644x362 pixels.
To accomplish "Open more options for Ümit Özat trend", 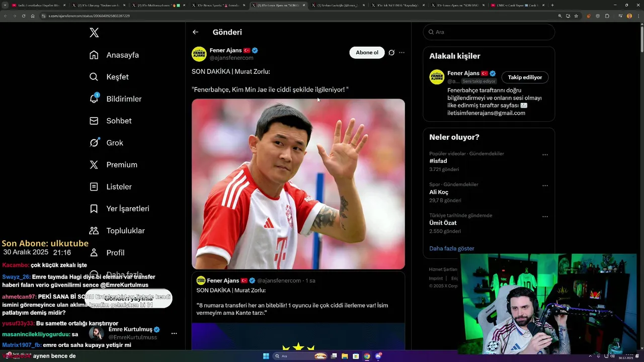I will (545, 217).
